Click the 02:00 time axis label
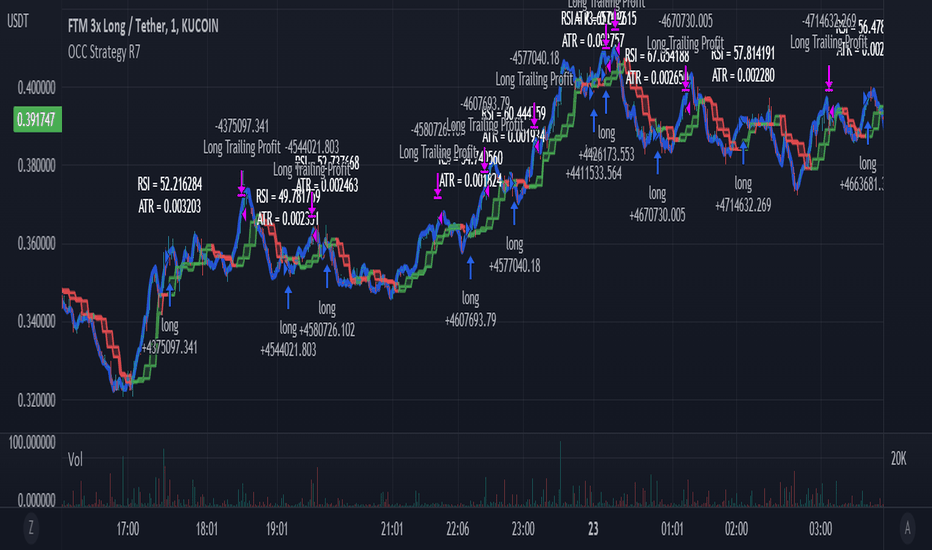Image resolution: width=932 pixels, height=550 pixels. (x=736, y=529)
